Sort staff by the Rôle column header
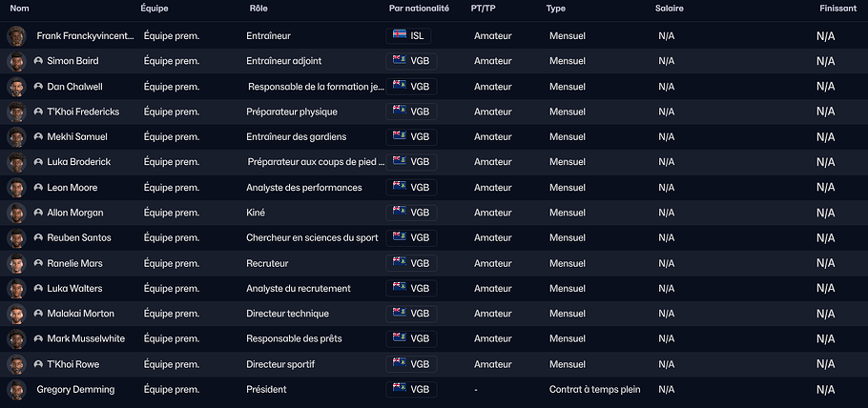868x408 pixels. coord(258,9)
